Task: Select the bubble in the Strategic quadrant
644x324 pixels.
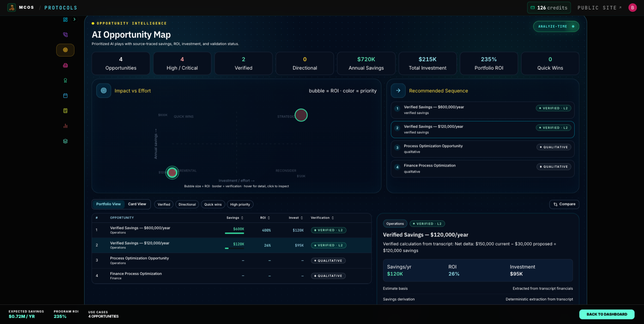Action: click(301, 115)
